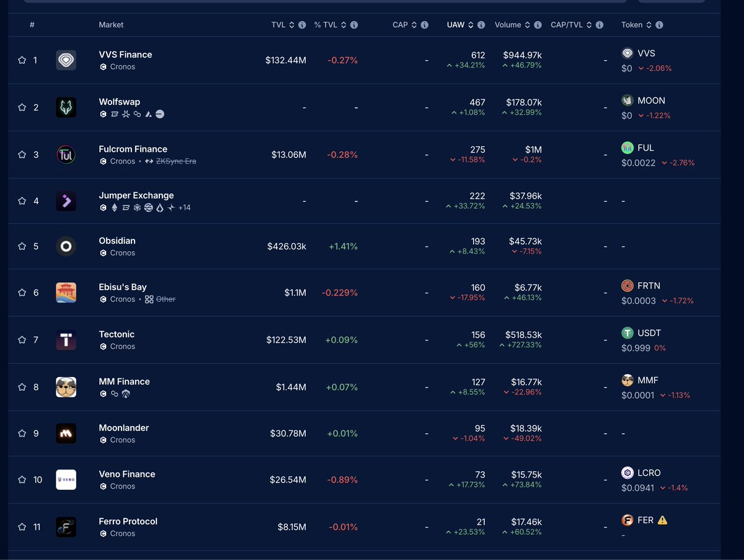
Task: Star the Wolfswap row
Action: [x=22, y=107]
